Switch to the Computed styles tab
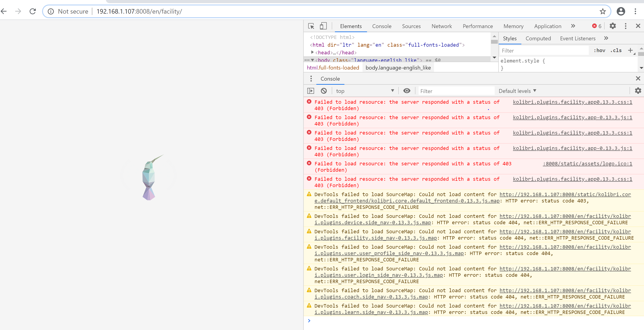The width and height of the screenshot is (644, 330). pos(538,39)
